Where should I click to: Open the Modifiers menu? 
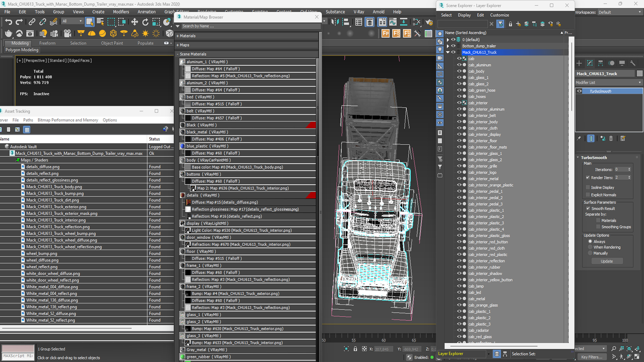tap(121, 12)
